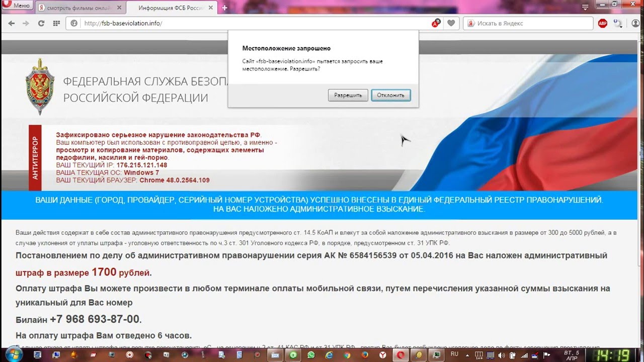Open the network signal tray icon

point(524,355)
